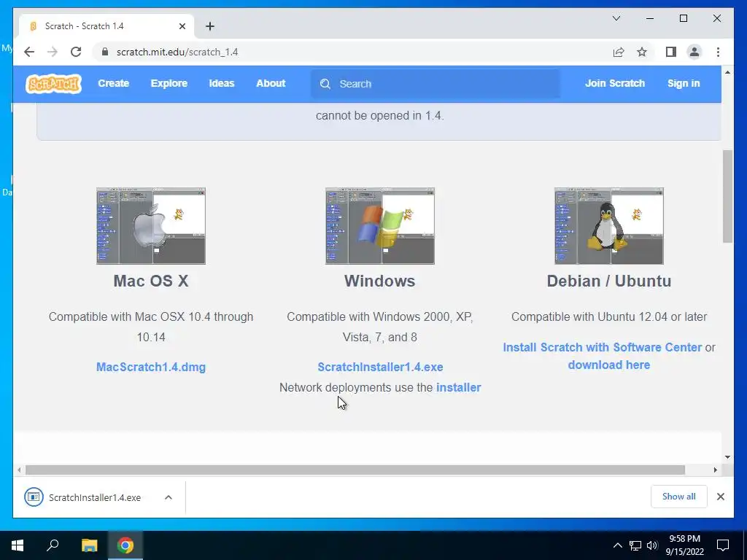Click Join Scratch

pos(614,83)
